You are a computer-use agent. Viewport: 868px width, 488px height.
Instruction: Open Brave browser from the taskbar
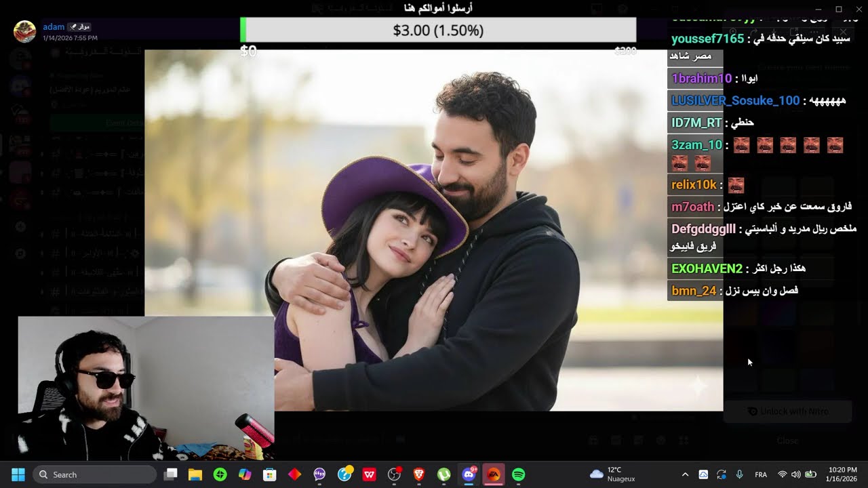click(419, 474)
